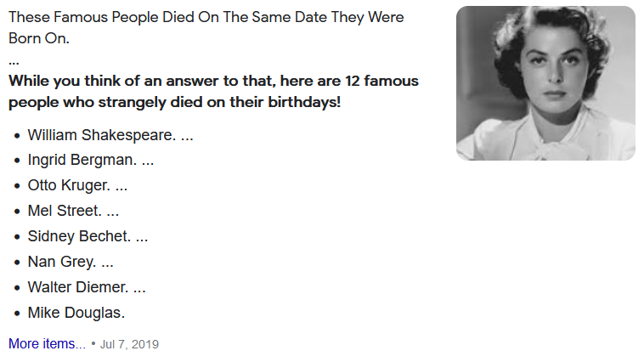Click the Ingrid Bergman portrait thumbnail
Viewport: 644px width, 362px height.
(545, 83)
